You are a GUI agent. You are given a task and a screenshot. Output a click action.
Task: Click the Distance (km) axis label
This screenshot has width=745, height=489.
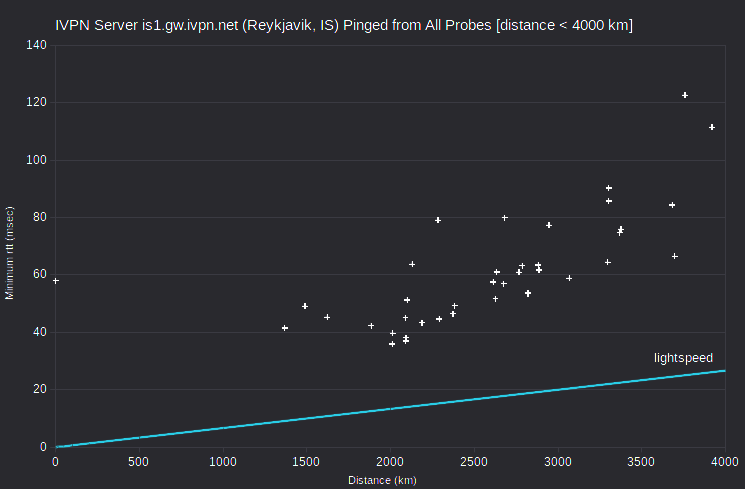[382, 480]
